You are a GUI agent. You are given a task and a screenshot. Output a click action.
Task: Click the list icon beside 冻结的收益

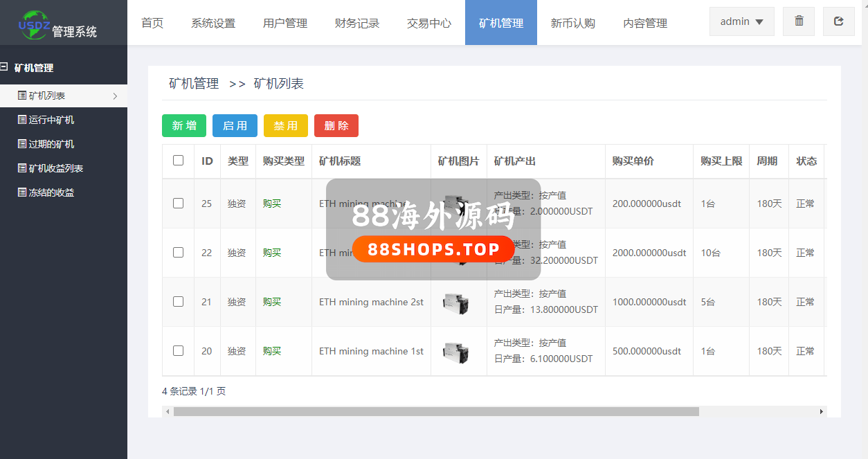(22, 192)
